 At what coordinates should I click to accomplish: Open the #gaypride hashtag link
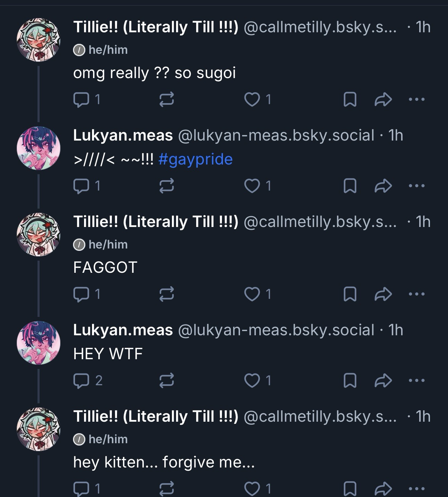click(x=196, y=159)
